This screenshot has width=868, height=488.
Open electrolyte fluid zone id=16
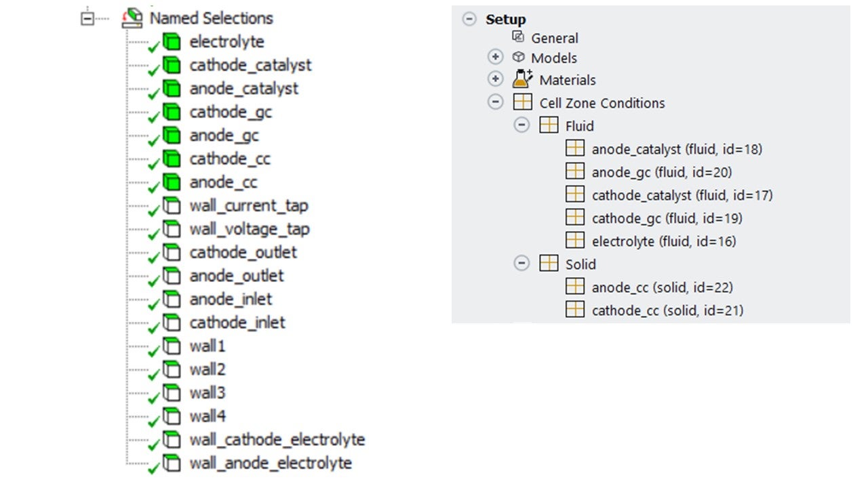pos(663,241)
